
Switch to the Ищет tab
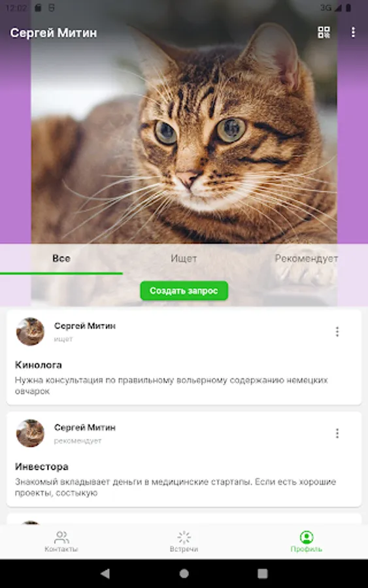[184, 259]
